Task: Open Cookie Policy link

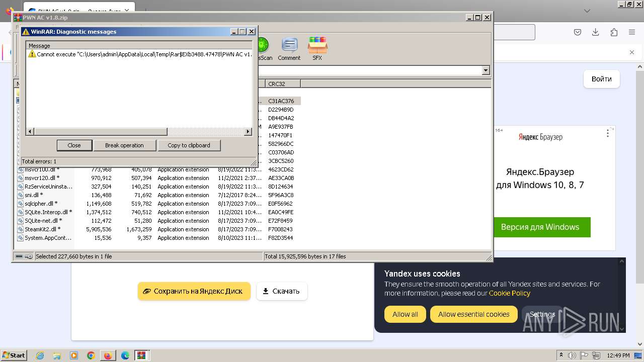Action: tap(509, 293)
